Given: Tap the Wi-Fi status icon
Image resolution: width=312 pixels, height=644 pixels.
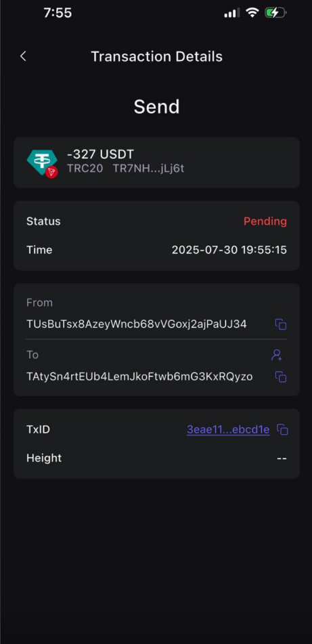Looking at the screenshot, I should point(252,13).
